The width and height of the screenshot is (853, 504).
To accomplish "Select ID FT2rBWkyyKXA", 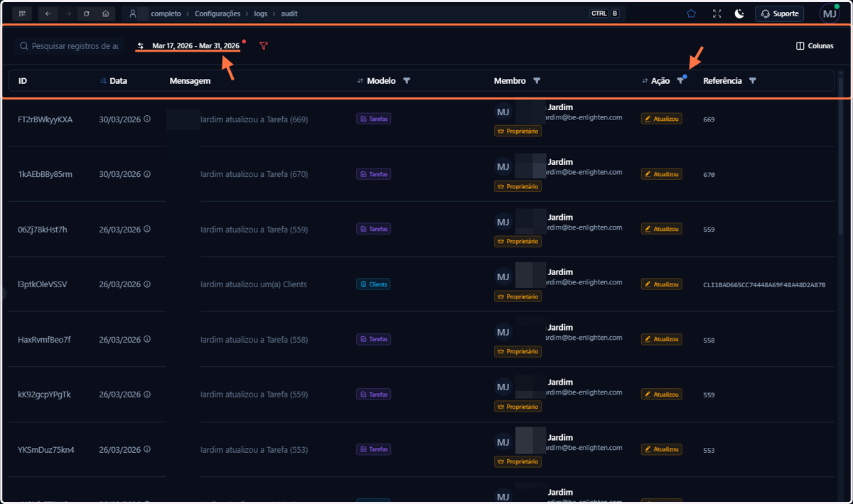I will [45, 119].
